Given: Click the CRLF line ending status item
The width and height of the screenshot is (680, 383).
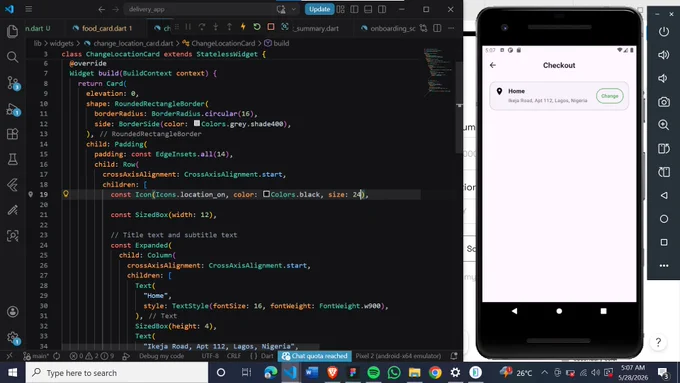Looking at the screenshot, I should (234, 356).
